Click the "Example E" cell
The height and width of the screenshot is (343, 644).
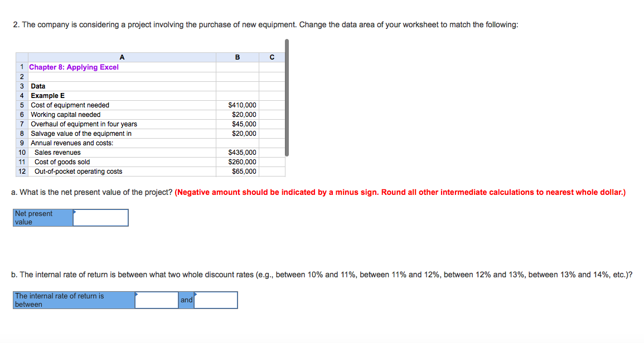[x=47, y=95]
